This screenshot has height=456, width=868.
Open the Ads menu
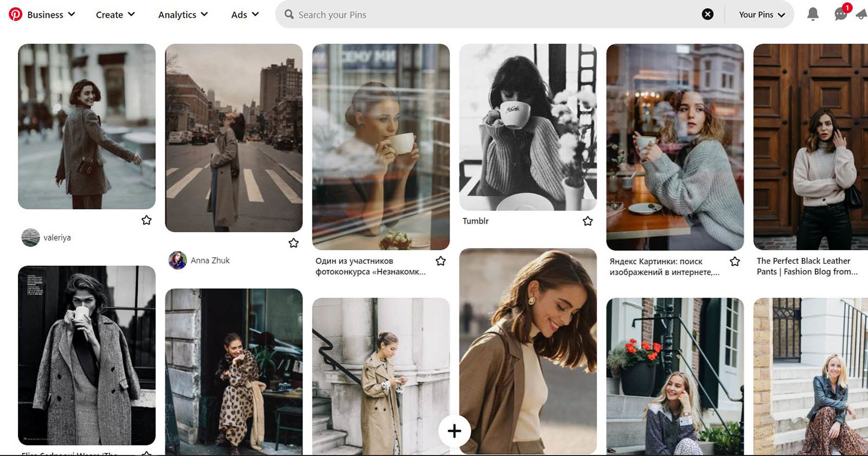click(x=245, y=15)
